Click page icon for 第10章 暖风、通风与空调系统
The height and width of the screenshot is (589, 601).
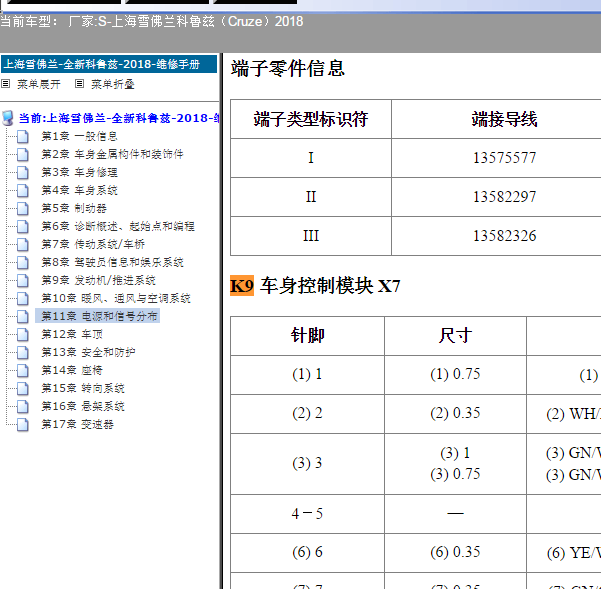(23, 299)
